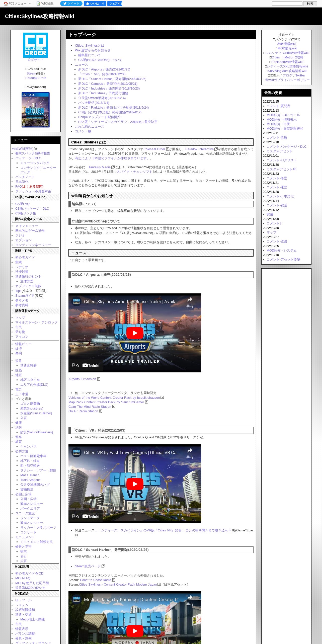Open Calm The Mind Radio Station link
Viewport: 322px width, 644px height.
point(90,407)
